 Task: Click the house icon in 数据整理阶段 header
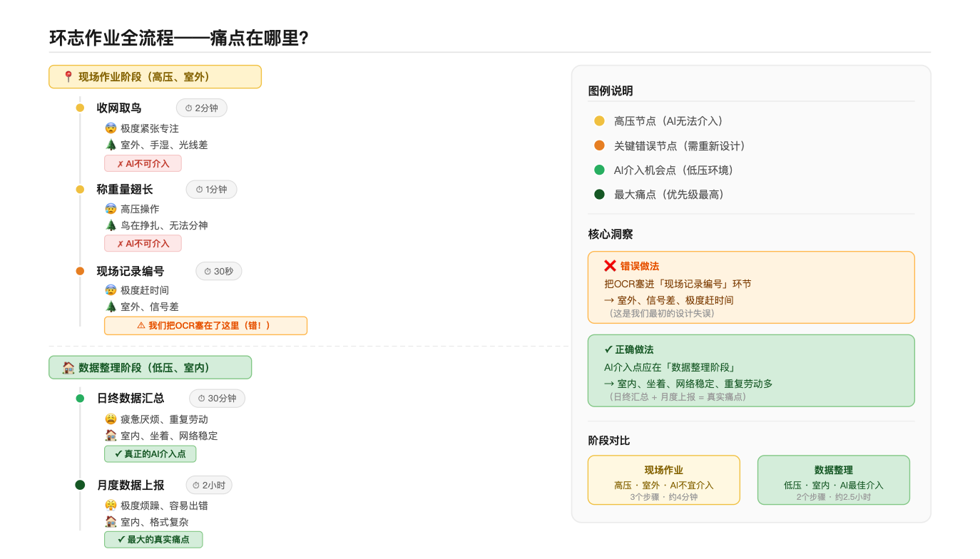68,368
